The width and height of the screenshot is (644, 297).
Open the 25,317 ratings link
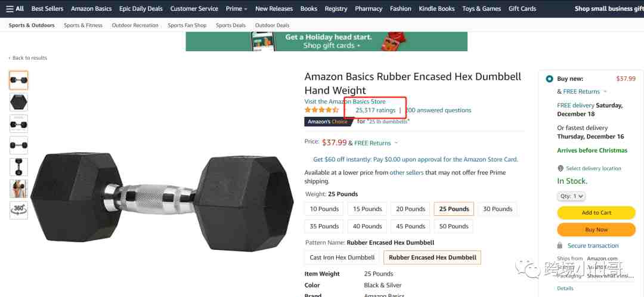pyautogui.click(x=376, y=110)
